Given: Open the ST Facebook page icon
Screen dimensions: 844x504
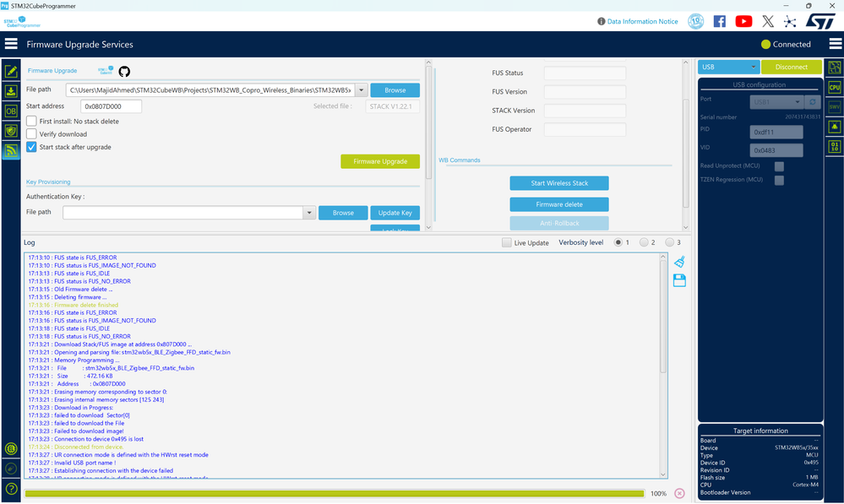Looking at the screenshot, I should click(x=719, y=21).
